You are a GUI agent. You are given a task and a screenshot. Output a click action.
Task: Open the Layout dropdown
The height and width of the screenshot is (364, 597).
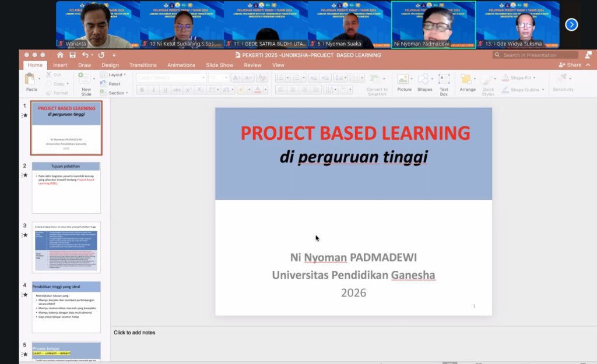pos(115,75)
